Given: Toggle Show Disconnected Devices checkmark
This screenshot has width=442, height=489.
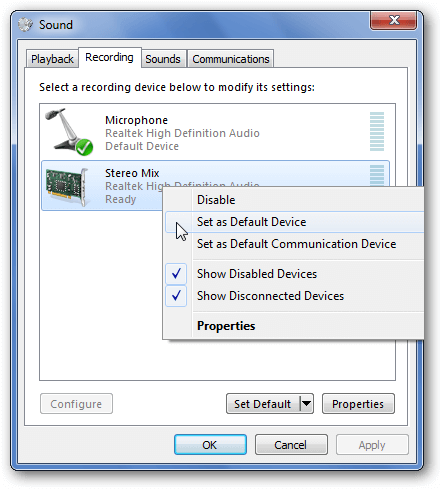Looking at the screenshot, I should pyautogui.click(x=176, y=296).
